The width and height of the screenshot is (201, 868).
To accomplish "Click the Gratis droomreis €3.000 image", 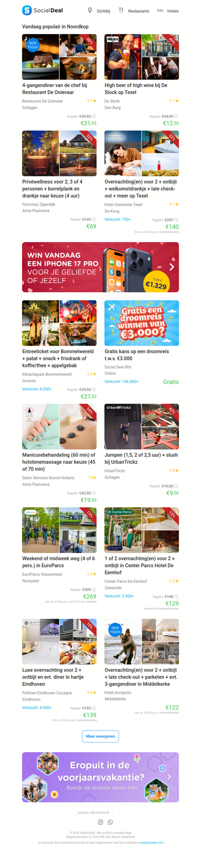I will (142, 323).
